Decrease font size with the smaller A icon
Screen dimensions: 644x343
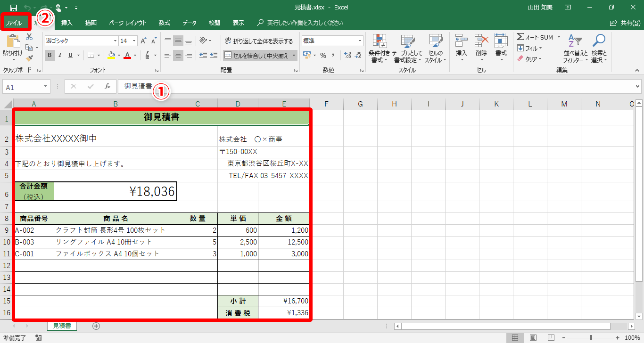click(153, 41)
